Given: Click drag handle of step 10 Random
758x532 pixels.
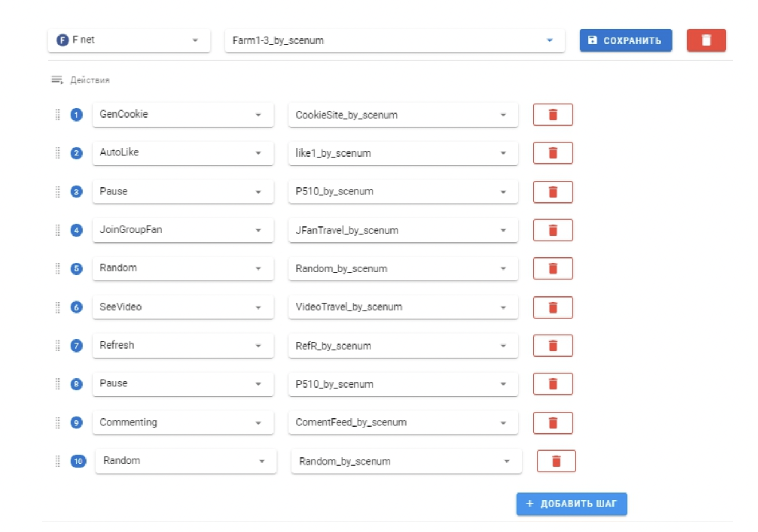Looking at the screenshot, I should tap(57, 461).
